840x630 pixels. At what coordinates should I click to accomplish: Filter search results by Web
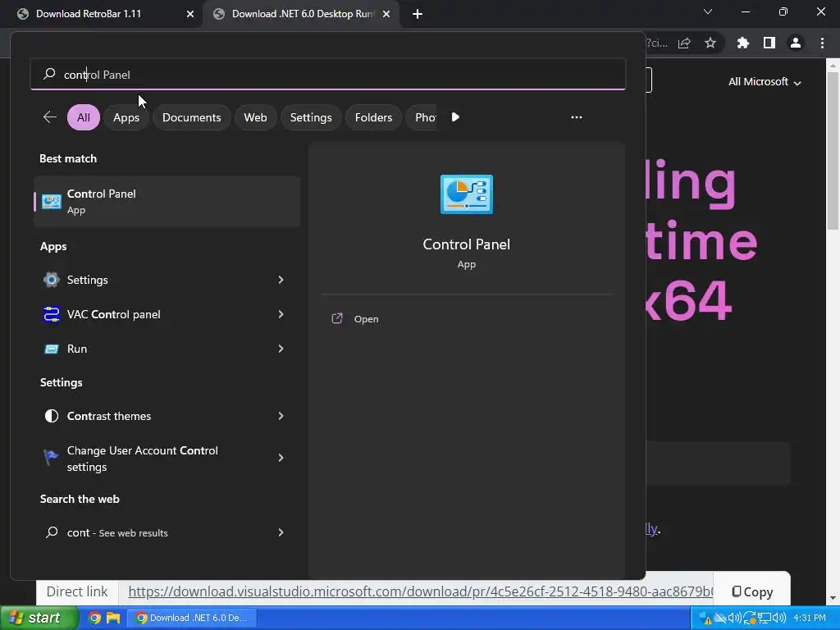256,117
